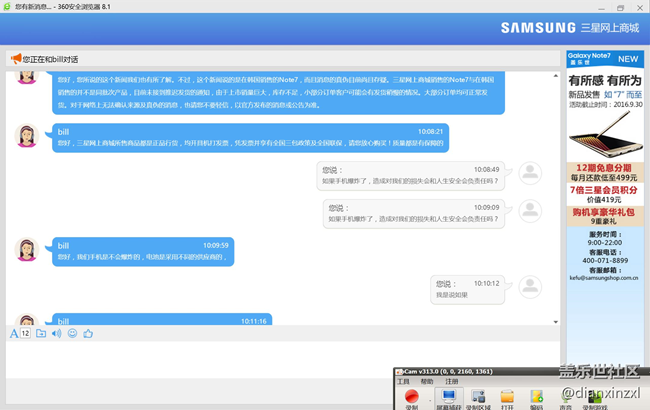Toggle the message sound speaker icon
650x410 pixels.
point(56,333)
